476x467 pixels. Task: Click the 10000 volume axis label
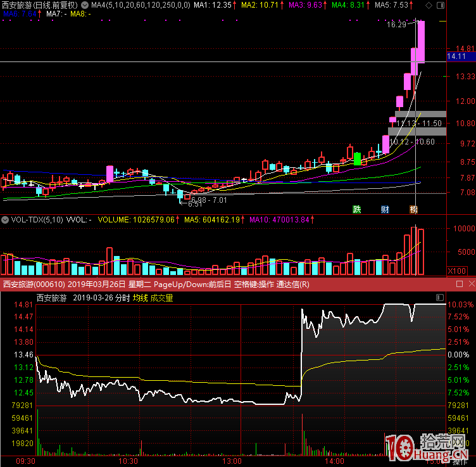[464, 229]
